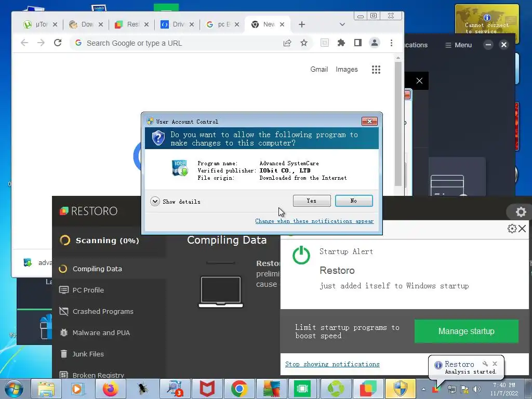Select Broken Registry in Restoro sidebar
532x399 pixels.
tap(98, 375)
